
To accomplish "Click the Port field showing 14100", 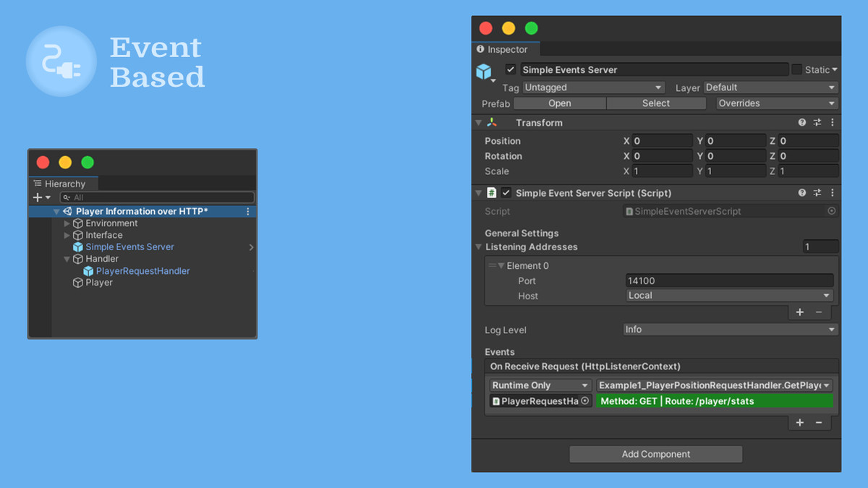I will point(729,281).
